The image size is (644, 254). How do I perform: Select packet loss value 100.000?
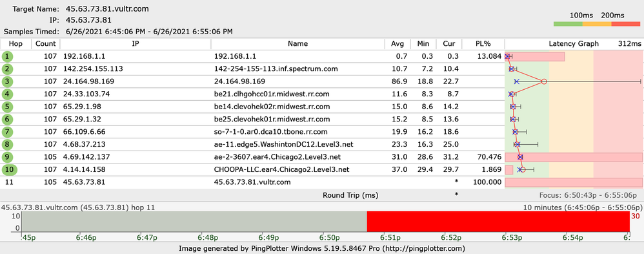pos(487,182)
